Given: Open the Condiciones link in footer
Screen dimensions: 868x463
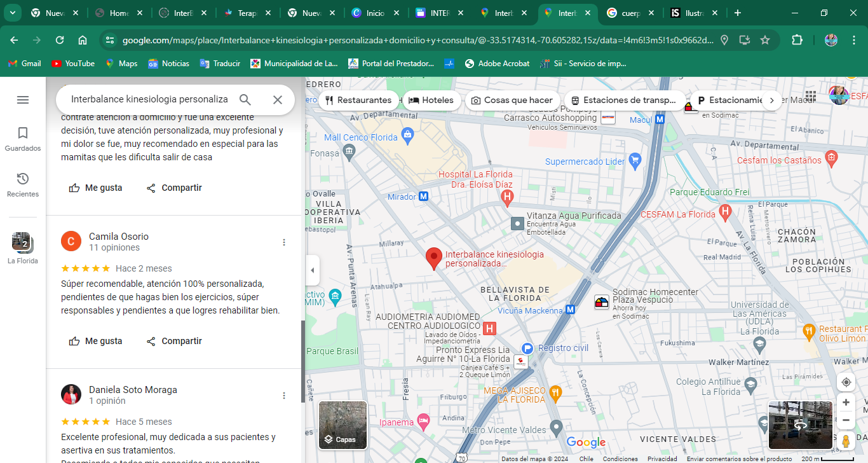Looking at the screenshot, I should pos(620,459).
